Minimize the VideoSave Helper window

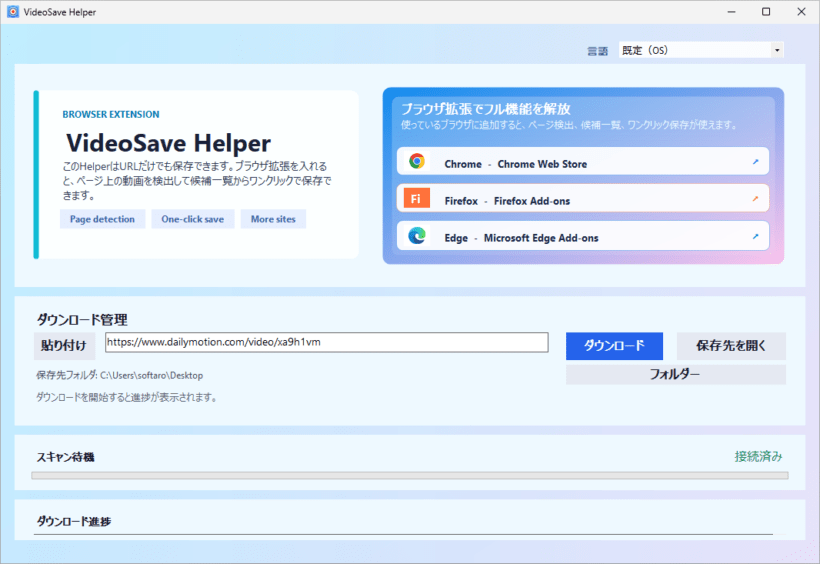(732, 12)
